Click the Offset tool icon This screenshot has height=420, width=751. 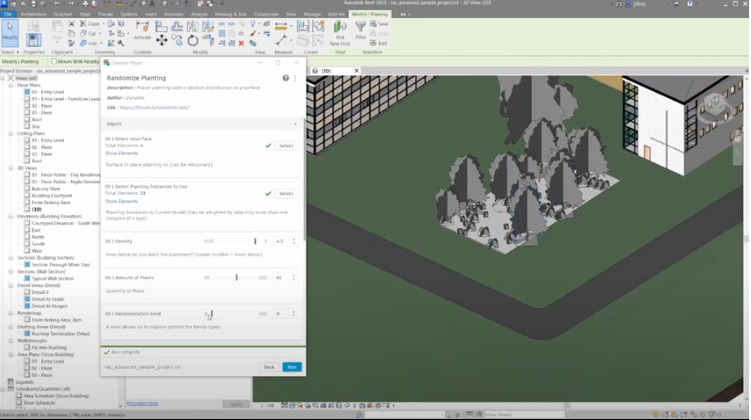click(x=177, y=26)
